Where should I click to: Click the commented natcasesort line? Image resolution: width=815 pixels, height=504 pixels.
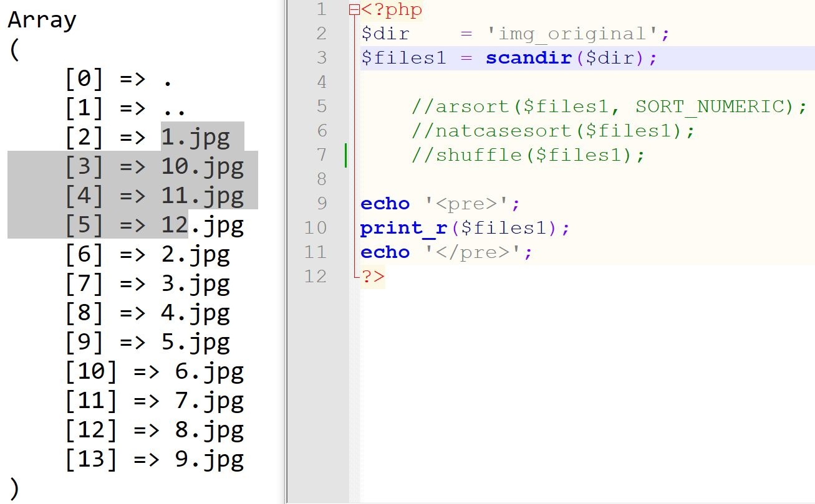[552, 131]
